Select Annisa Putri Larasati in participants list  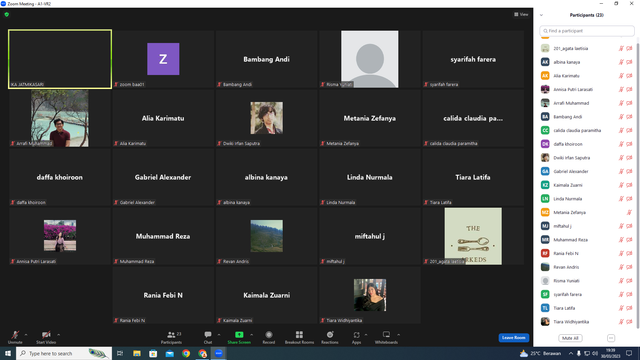click(587, 89)
